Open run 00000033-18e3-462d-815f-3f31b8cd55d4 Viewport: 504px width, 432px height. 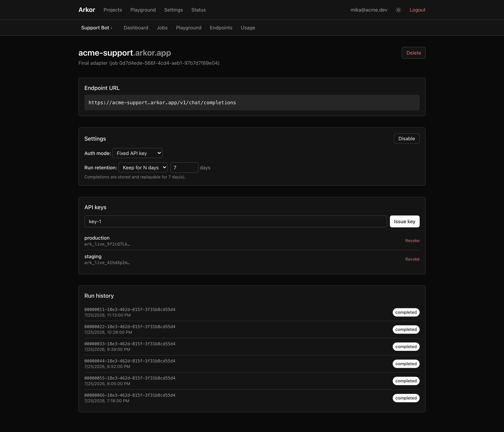pos(252,347)
